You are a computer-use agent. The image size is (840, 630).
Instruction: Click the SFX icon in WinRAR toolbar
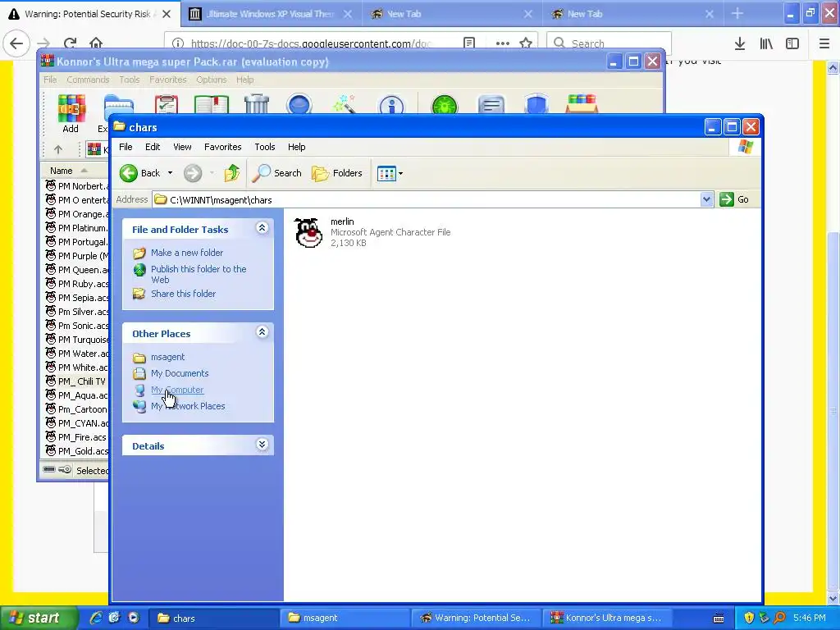tap(582, 103)
